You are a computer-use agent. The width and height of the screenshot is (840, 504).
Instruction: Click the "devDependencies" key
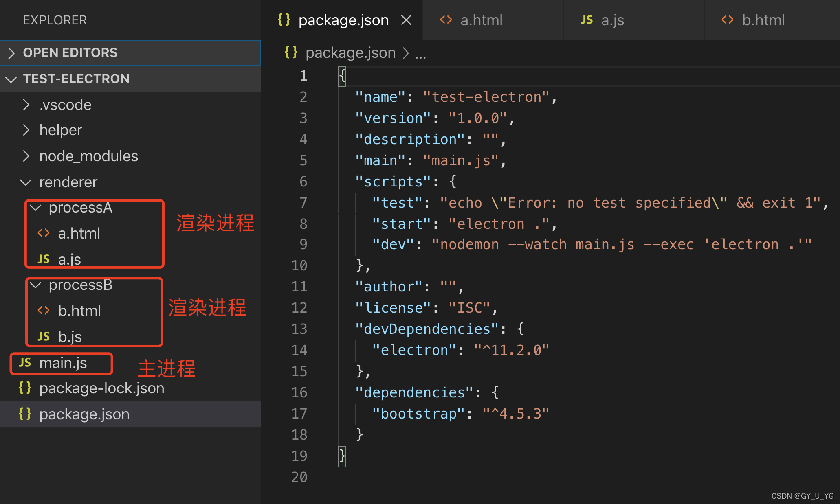click(427, 329)
